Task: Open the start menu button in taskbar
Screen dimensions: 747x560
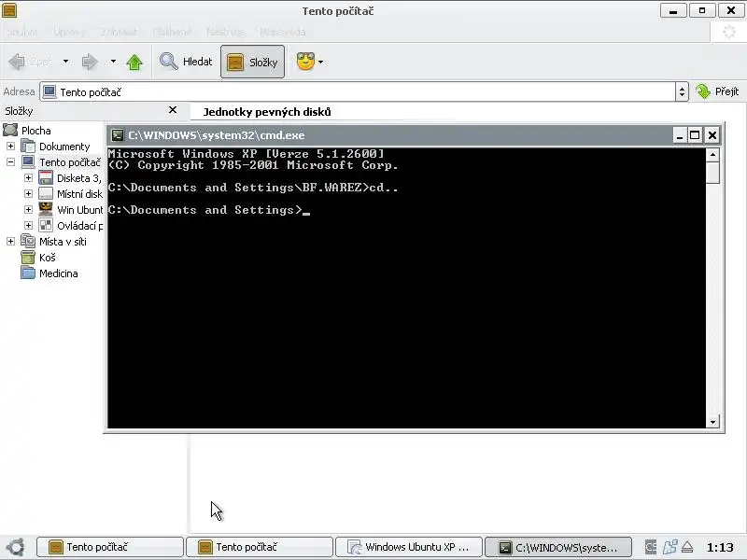Action: pos(15,547)
